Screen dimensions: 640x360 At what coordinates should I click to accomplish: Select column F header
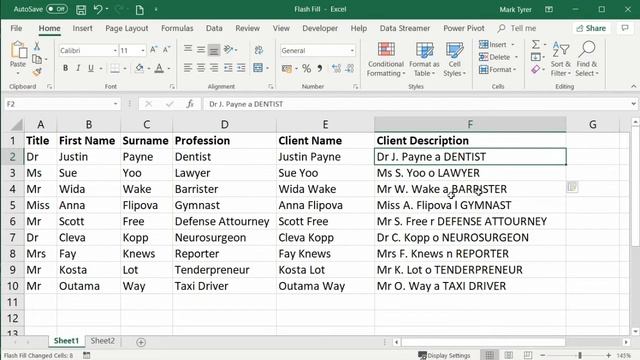click(470, 124)
